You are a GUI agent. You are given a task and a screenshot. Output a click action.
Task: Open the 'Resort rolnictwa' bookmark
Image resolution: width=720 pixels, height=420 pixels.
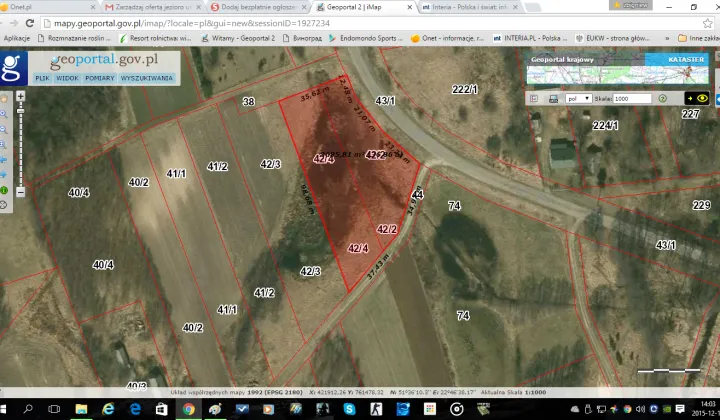(156, 38)
